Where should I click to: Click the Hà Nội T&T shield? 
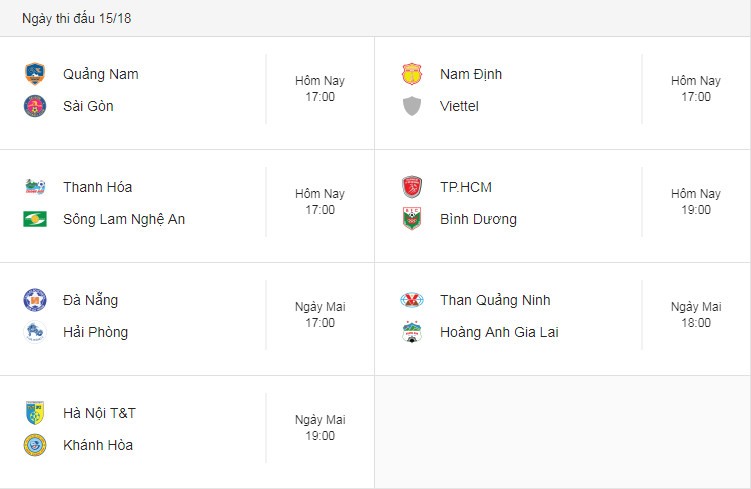click(x=35, y=413)
